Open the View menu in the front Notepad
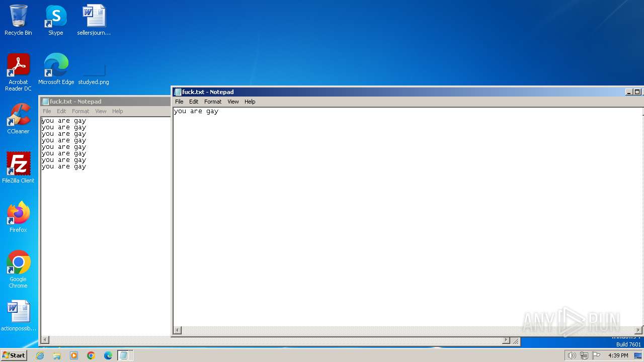 233,102
